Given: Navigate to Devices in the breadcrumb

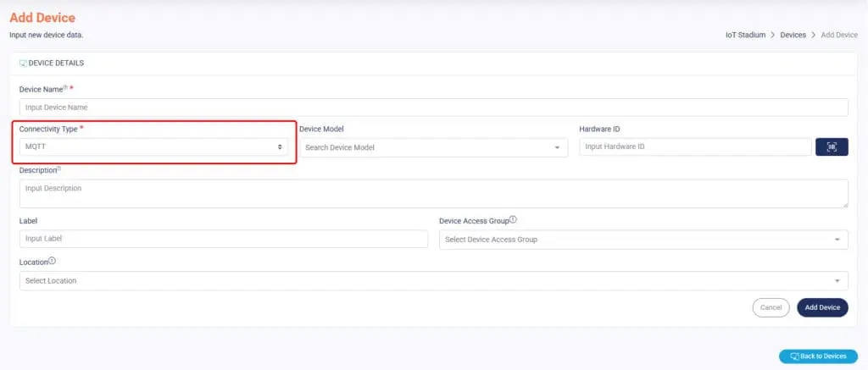Looking at the screenshot, I should pos(793,35).
